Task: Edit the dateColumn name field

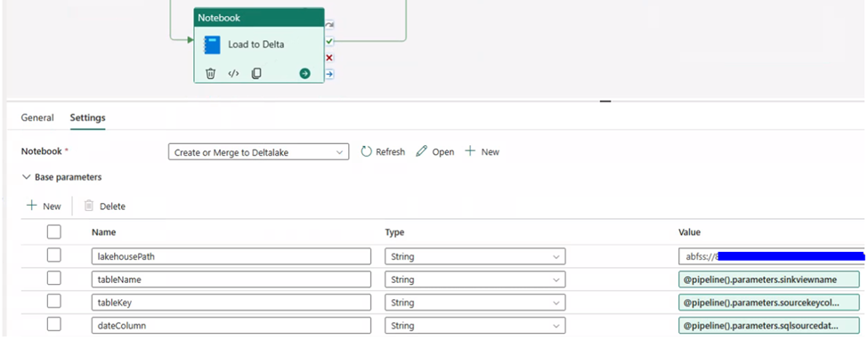Action: point(231,326)
